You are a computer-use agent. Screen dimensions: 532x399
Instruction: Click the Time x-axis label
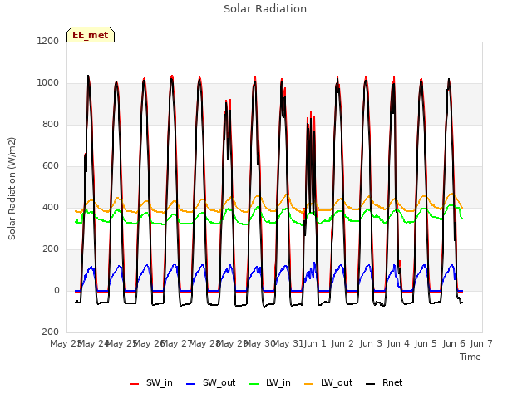tap(470, 357)
